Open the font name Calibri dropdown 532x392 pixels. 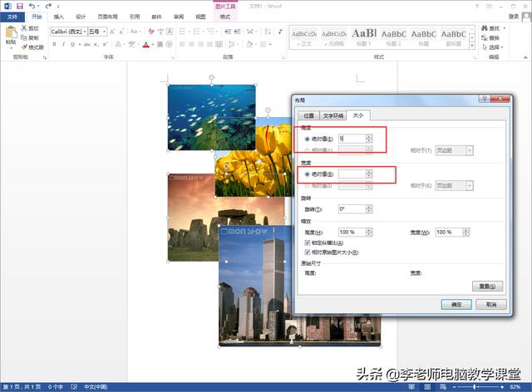[x=85, y=32]
